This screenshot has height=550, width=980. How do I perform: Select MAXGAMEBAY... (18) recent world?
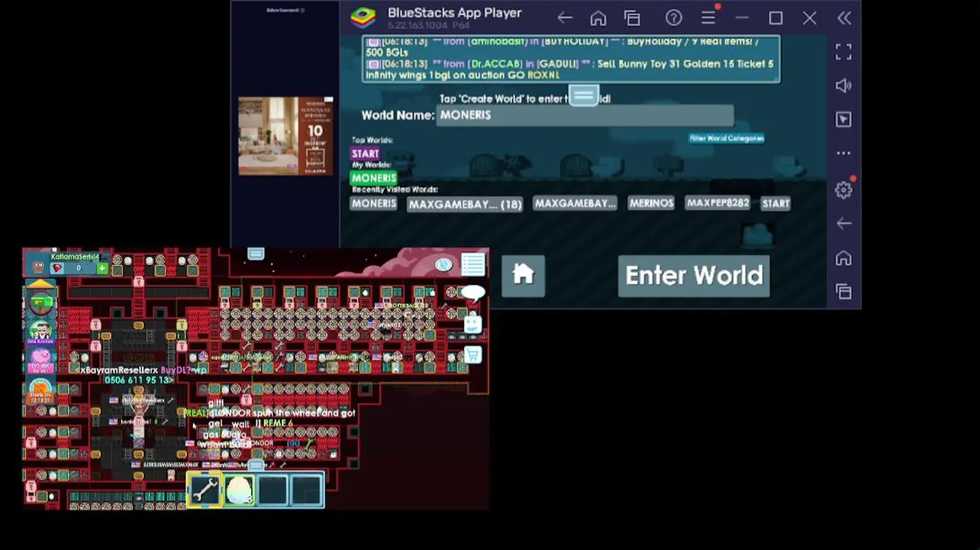coord(465,204)
